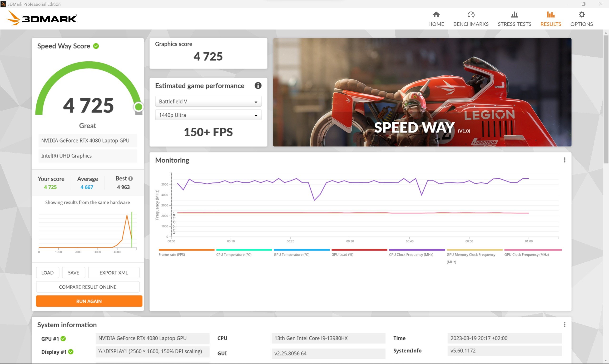This screenshot has width=609, height=364.
Task: Open System information three-dot menu
Action: coord(564,325)
